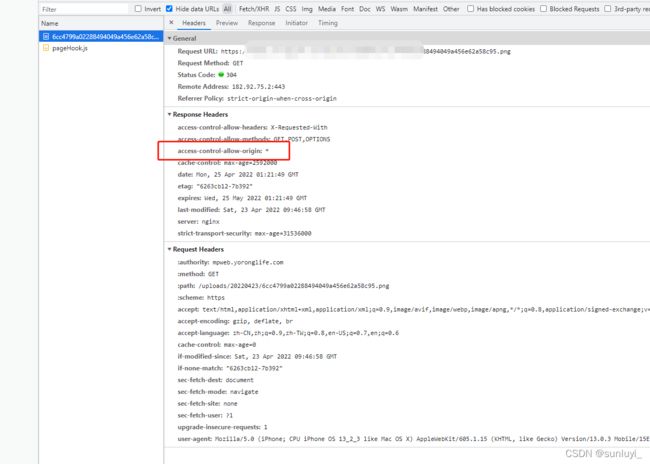
Task: Click sec-fetch-site none line
Action: click(x=207, y=403)
